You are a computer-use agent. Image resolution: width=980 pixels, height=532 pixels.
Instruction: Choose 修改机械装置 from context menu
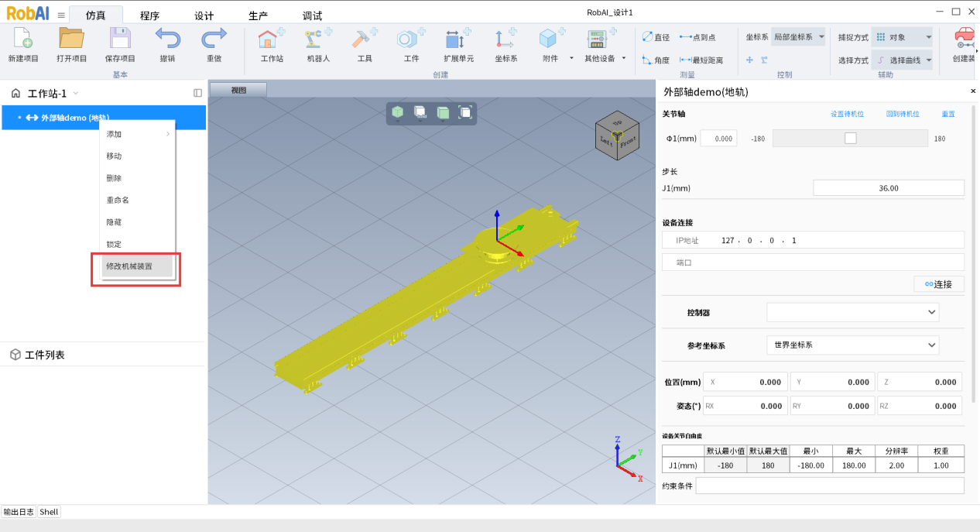(x=138, y=266)
